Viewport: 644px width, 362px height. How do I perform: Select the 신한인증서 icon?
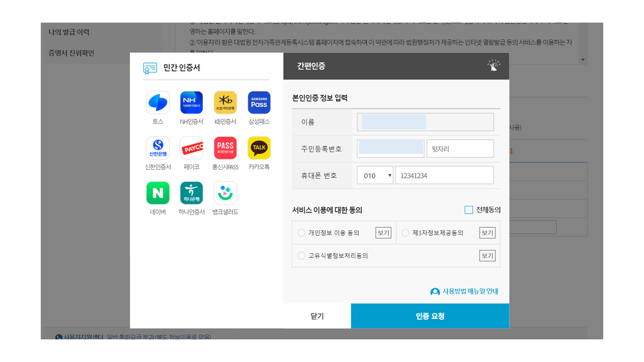[157, 147]
